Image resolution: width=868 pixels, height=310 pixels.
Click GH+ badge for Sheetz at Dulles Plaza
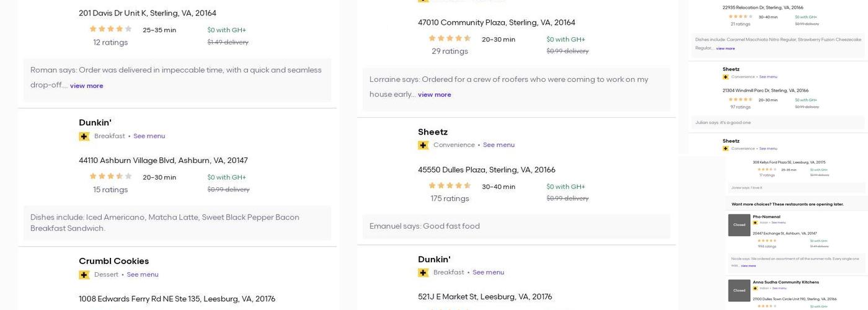click(423, 145)
